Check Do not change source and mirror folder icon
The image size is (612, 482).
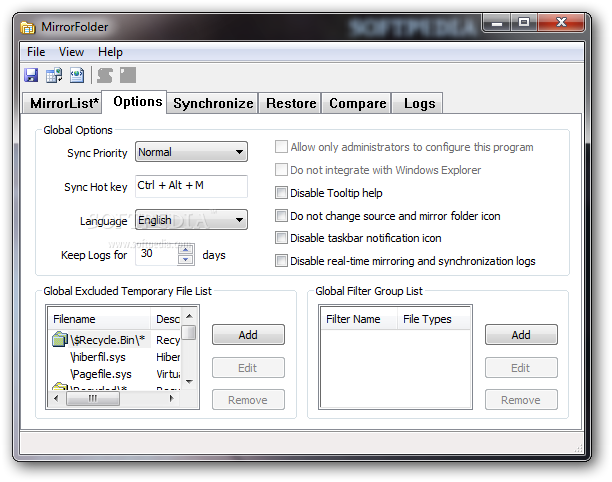(x=281, y=215)
